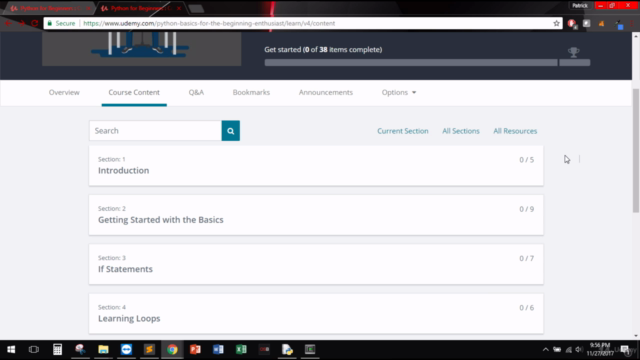Expand Section 3 If Statements
This screenshot has width=640, height=360.
point(316,264)
